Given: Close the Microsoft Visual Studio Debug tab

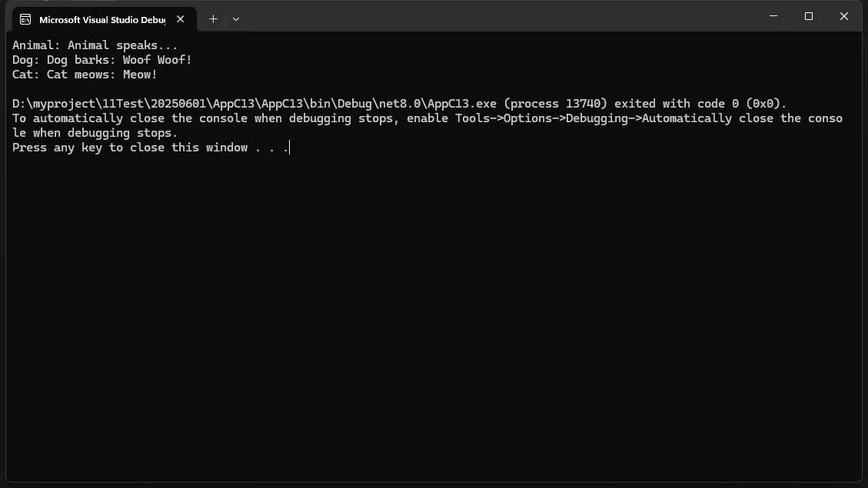Looking at the screenshot, I should pos(181,19).
